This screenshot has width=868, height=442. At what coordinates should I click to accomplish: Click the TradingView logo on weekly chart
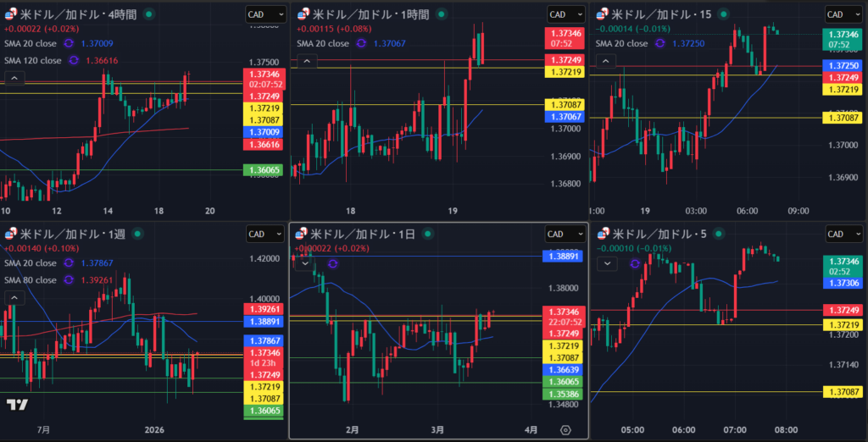pos(17,405)
